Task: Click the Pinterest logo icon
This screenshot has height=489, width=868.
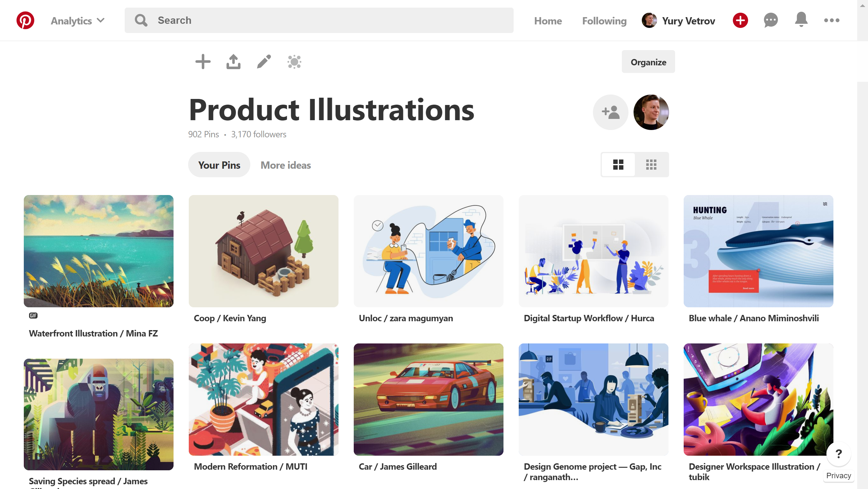Action: [x=25, y=20]
